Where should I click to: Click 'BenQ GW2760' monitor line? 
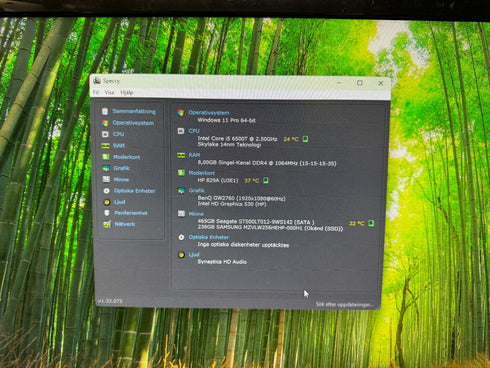pyautogui.click(x=241, y=198)
